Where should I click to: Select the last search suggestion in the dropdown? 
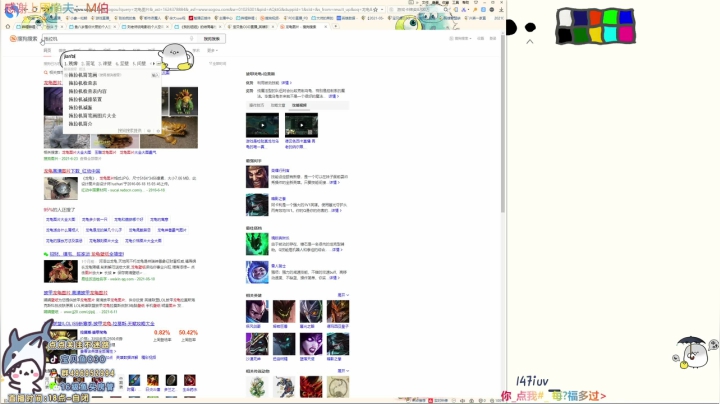pos(80,123)
